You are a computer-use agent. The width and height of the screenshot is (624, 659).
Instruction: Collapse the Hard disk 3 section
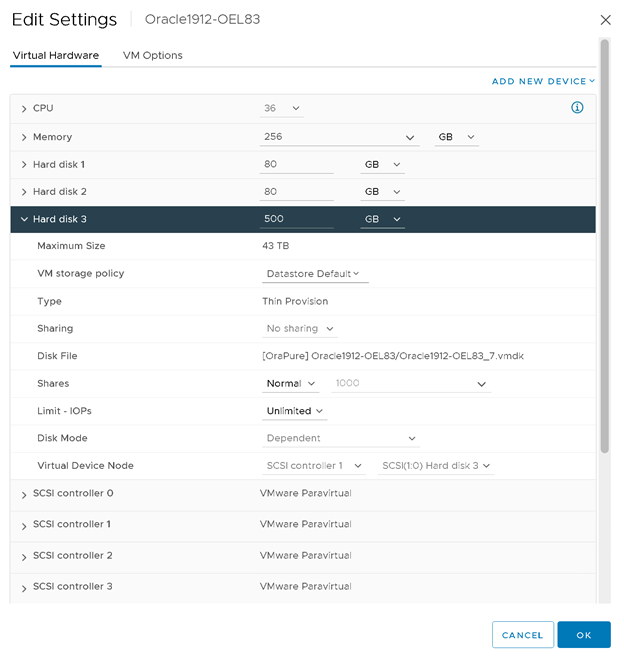tap(24, 219)
